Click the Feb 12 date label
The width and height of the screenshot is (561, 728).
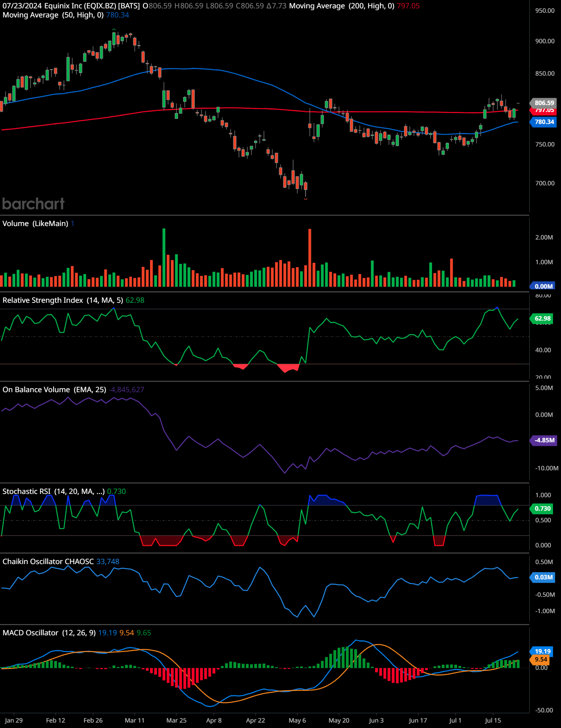(x=56, y=720)
